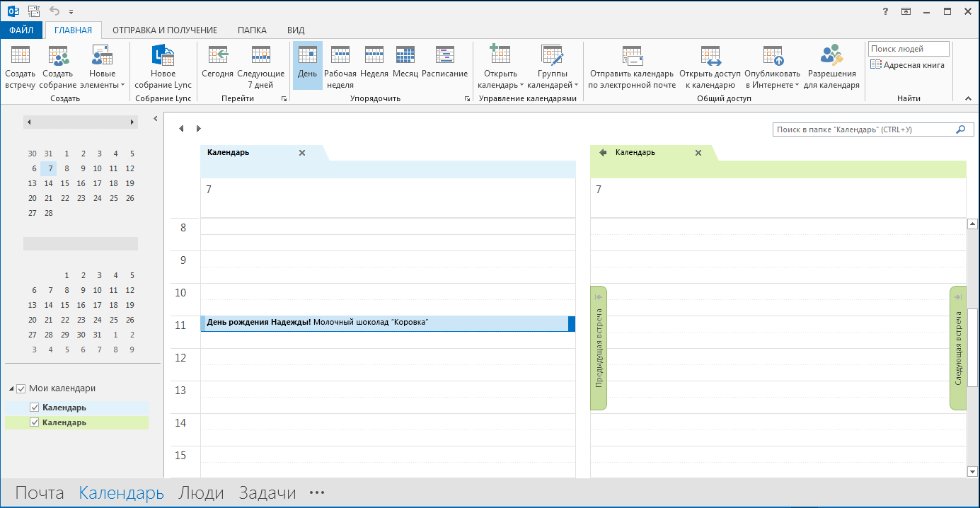Switch to ОТПРАВКА И ПОЛУЧЕНИЕ ribbon tab
The width and height of the screenshot is (980, 508).
point(165,30)
